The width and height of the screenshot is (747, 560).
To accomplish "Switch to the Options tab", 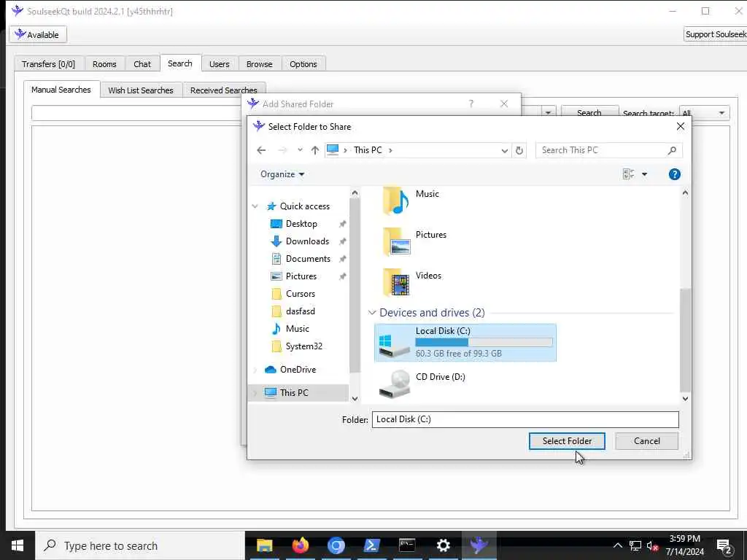I will 303,64.
